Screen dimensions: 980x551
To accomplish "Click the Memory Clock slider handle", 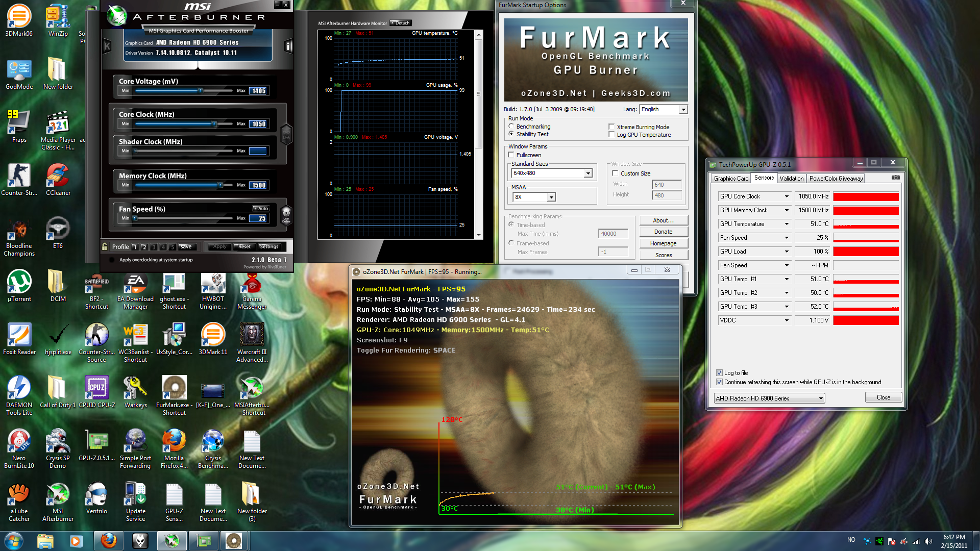I will coord(220,185).
